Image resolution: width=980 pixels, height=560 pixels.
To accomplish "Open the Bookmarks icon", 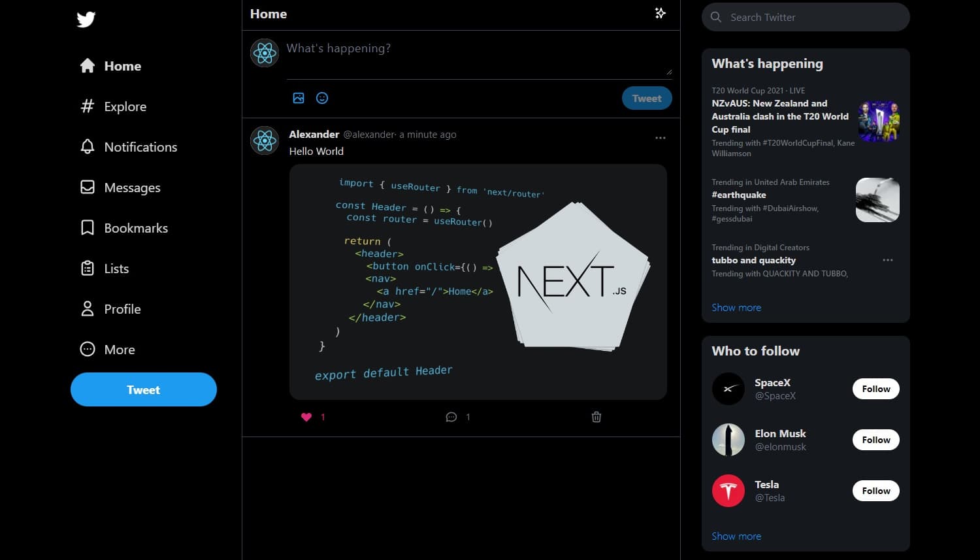I will pyautogui.click(x=88, y=227).
